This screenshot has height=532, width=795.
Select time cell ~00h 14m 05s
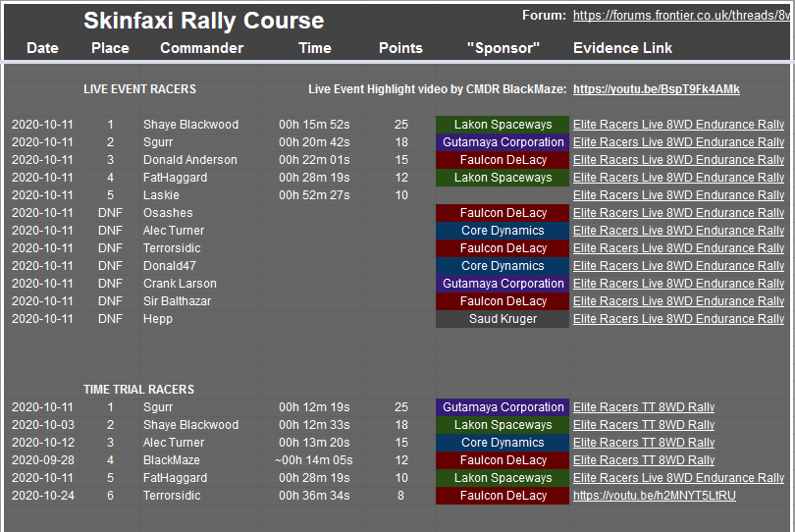(314, 460)
